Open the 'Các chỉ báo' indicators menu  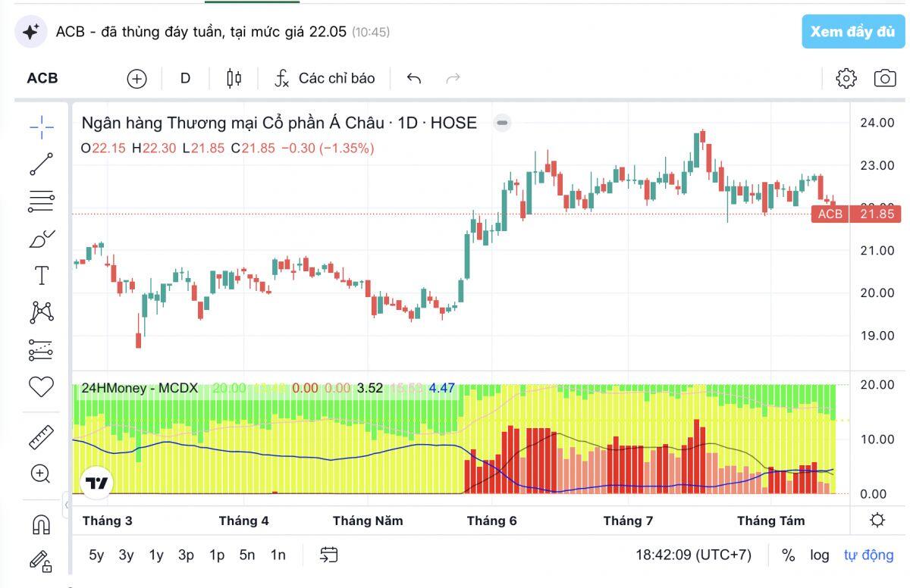(325, 78)
